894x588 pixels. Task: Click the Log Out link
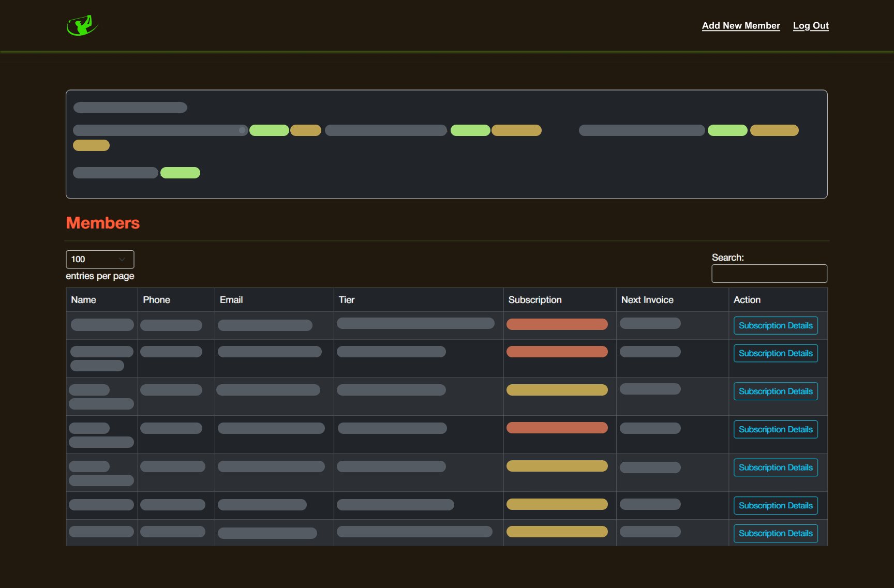pos(810,26)
